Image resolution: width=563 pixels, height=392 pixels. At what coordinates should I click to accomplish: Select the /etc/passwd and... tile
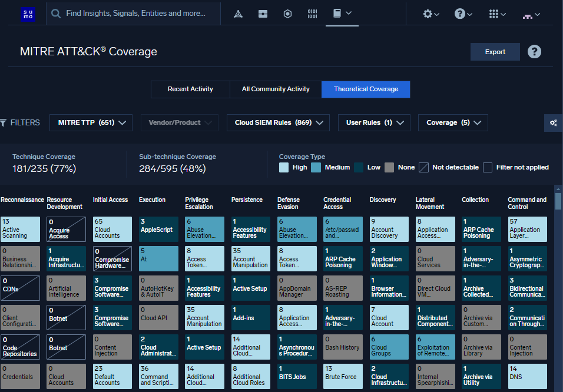pos(343,229)
